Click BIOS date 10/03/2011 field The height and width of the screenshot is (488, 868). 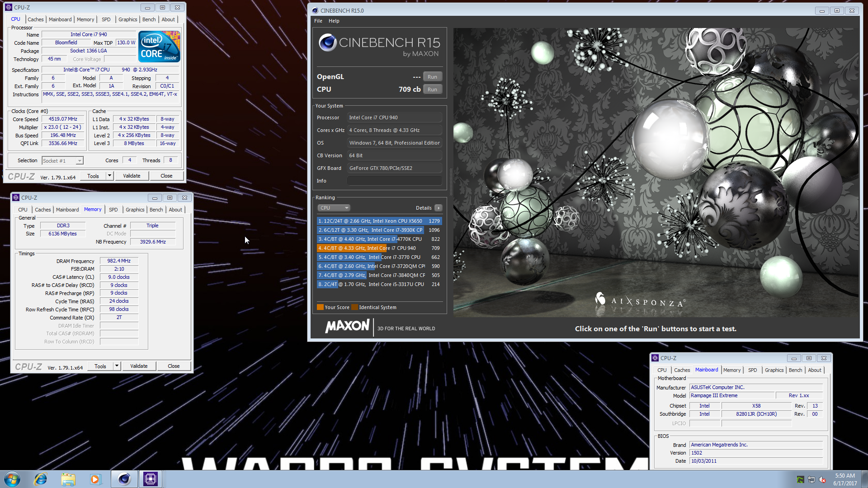pyautogui.click(x=756, y=461)
